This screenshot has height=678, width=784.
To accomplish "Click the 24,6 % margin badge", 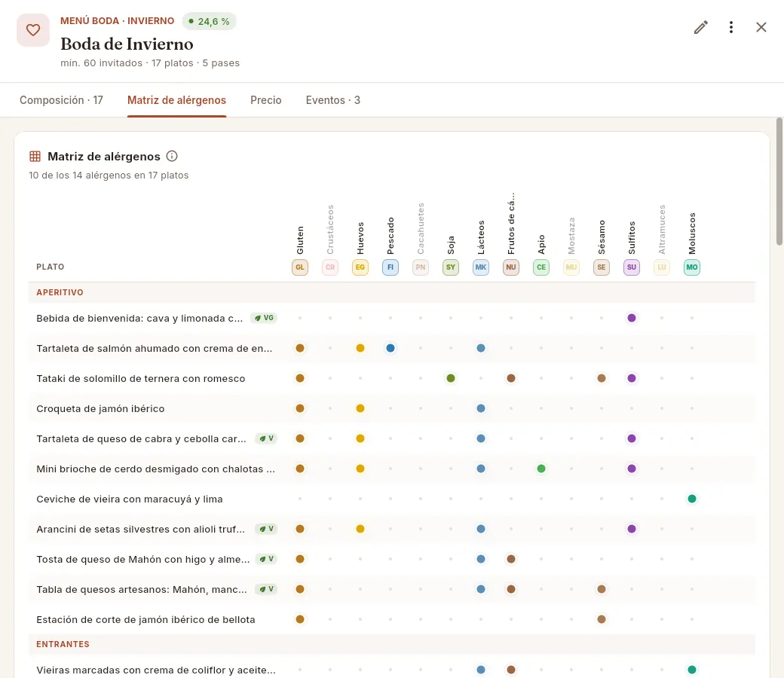I will tap(209, 22).
